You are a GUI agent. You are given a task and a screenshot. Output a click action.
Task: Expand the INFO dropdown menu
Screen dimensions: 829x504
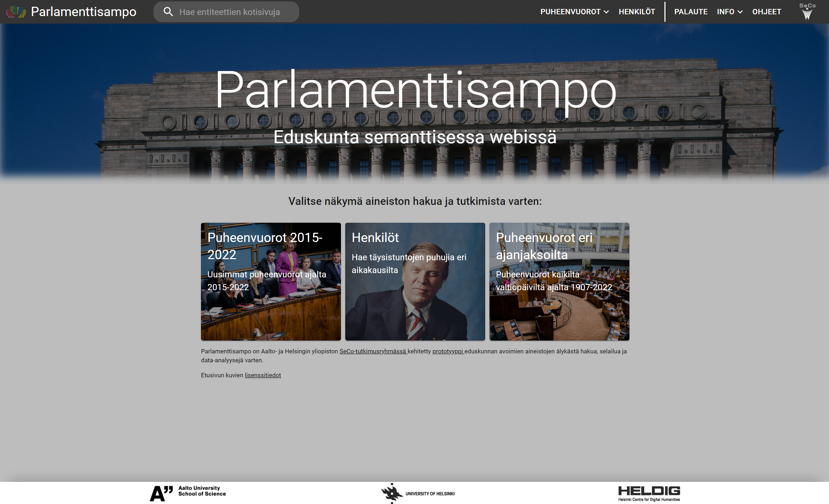click(730, 12)
